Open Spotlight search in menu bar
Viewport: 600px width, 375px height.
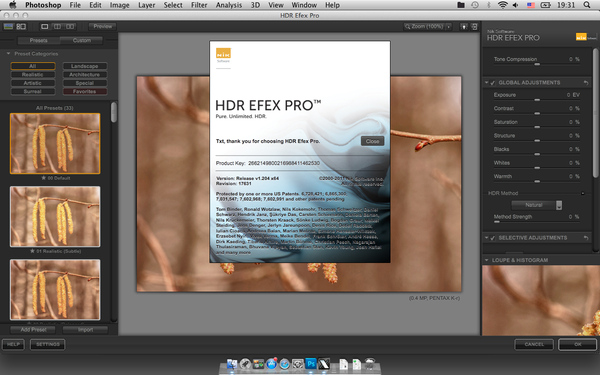(x=587, y=5)
